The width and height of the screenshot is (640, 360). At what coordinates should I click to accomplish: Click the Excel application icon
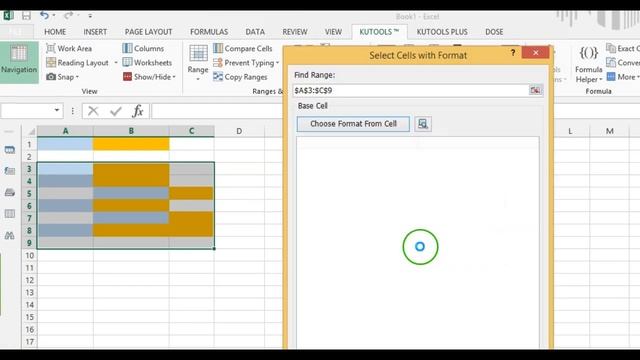pos(8,16)
